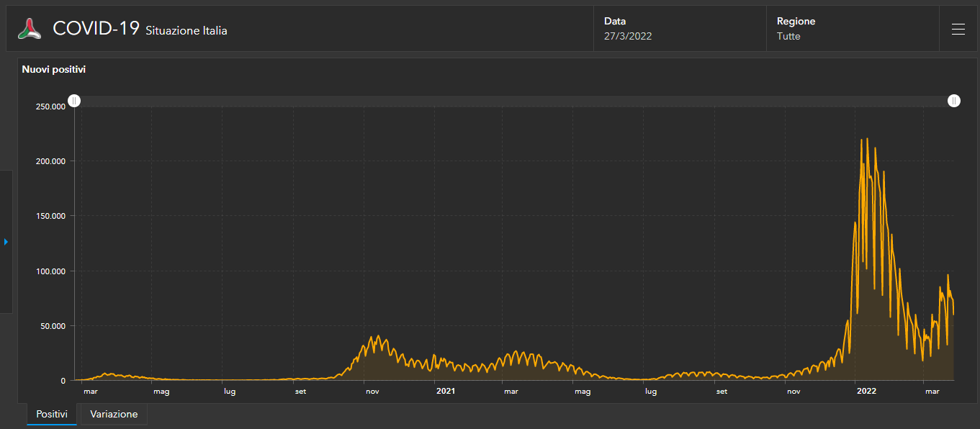Grab the left handle of the time range slider
The image size is (980, 429).
tap(74, 101)
